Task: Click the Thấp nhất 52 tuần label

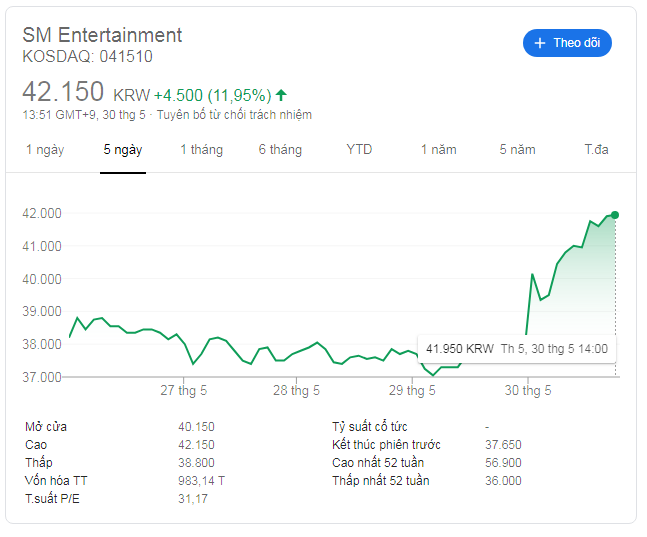Action: pos(381,480)
